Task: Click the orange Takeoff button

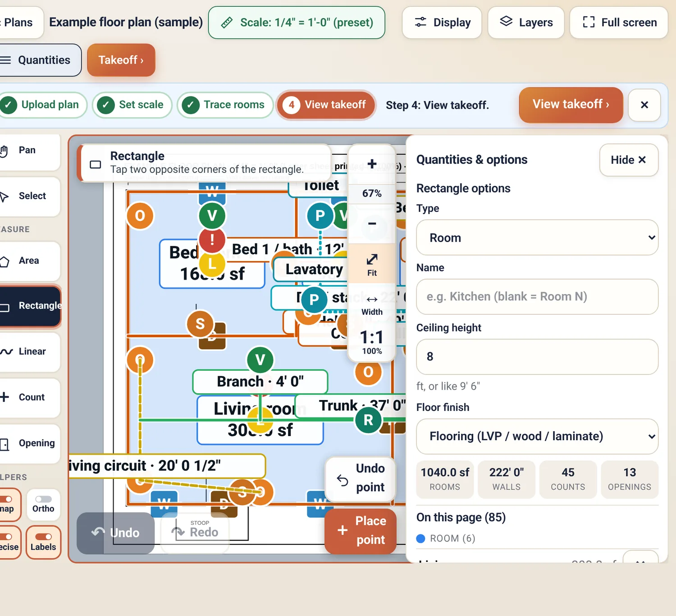Action: (121, 60)
